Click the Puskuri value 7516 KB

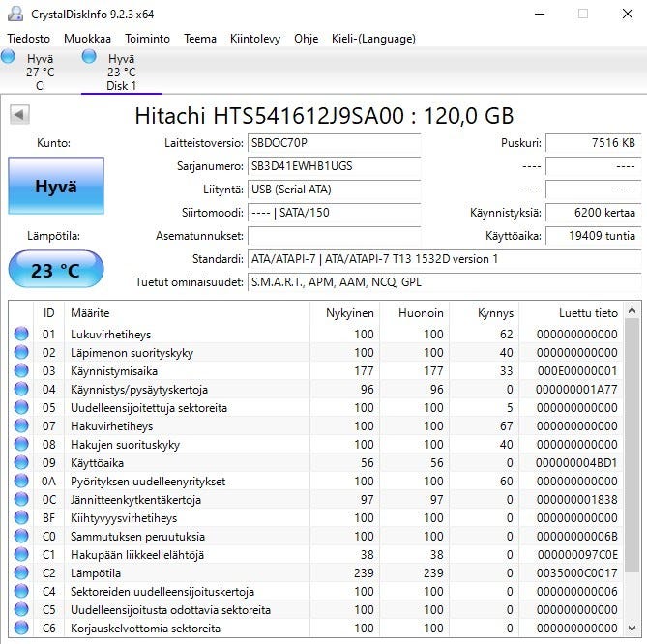coord(594,143)
